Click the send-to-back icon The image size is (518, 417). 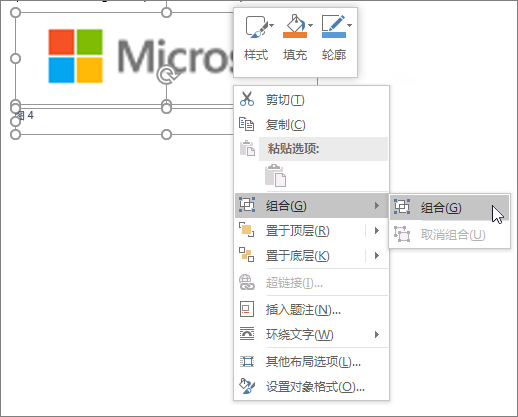(x=247, y=255)
